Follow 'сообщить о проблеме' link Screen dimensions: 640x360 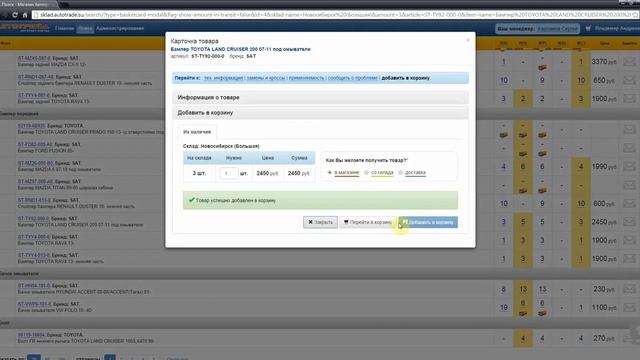point(353,78)
